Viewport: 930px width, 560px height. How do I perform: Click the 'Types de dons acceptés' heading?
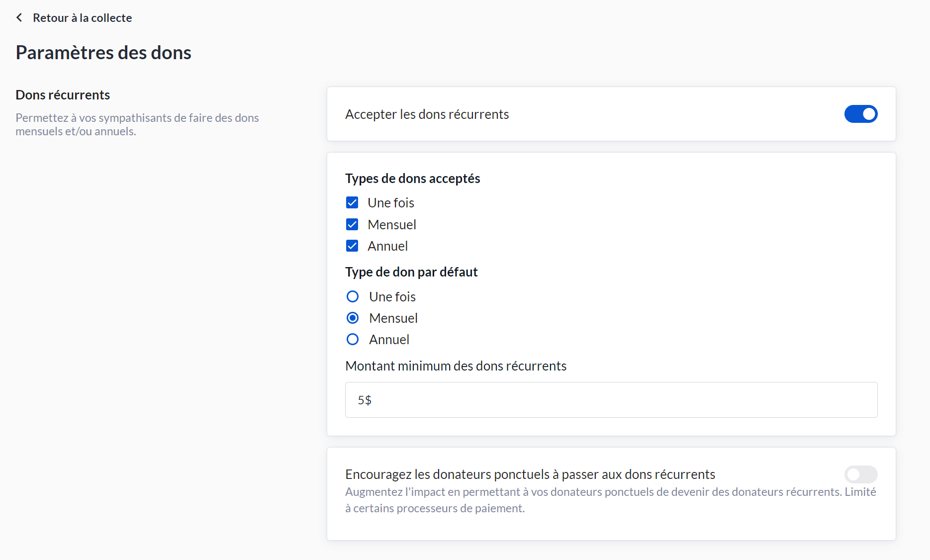(412, 178)
